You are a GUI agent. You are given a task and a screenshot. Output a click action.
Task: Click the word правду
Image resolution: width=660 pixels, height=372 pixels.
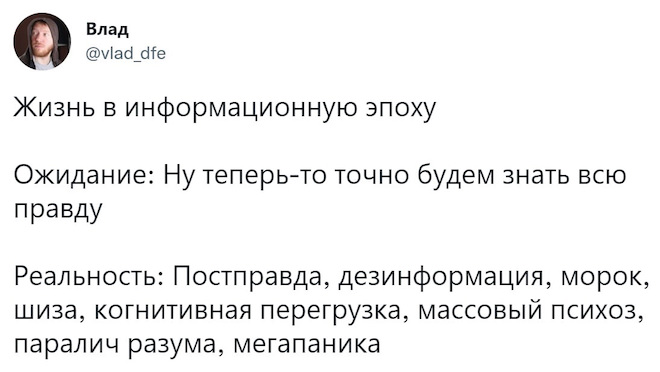58,210
